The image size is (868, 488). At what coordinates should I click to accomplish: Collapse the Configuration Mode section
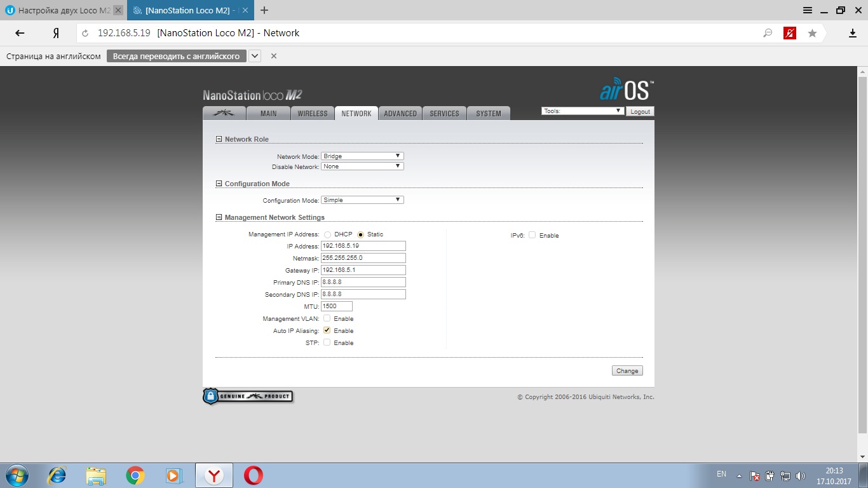219,184
